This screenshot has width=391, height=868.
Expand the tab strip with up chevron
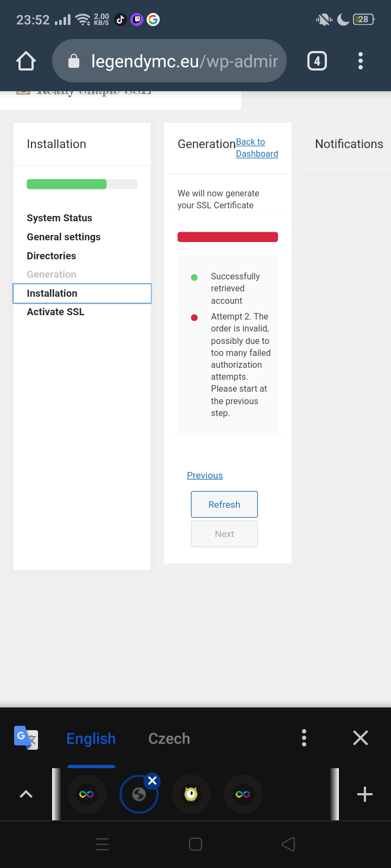tap(26, 794)
